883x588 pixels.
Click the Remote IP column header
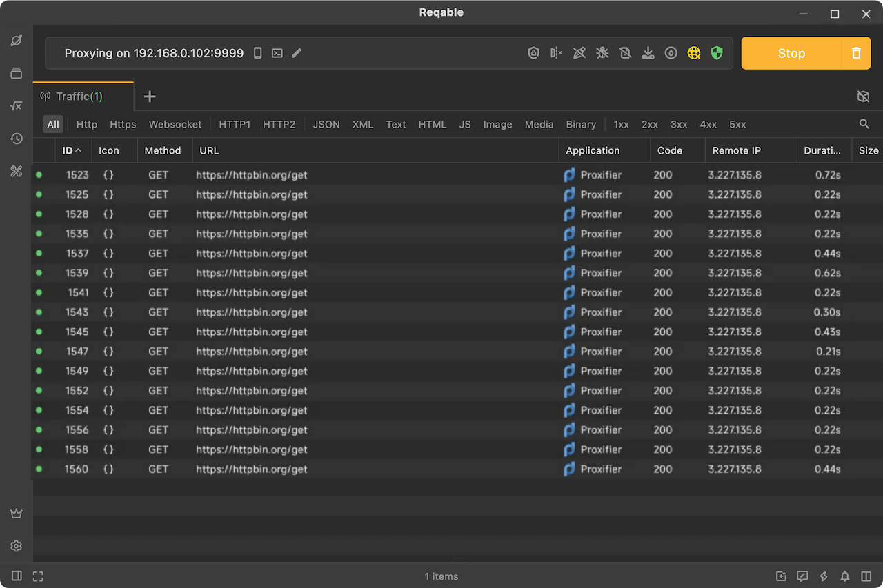[751, 150]
